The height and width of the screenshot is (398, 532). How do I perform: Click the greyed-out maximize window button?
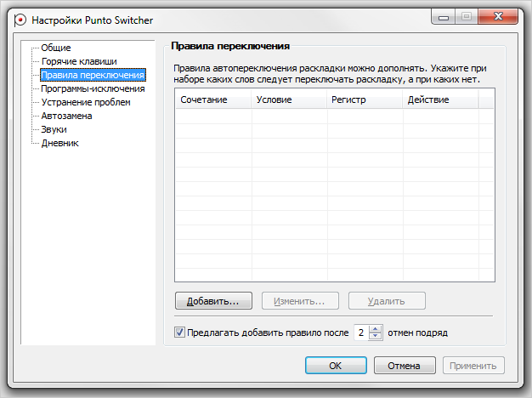pyautogui.click(x=467, y=17)
